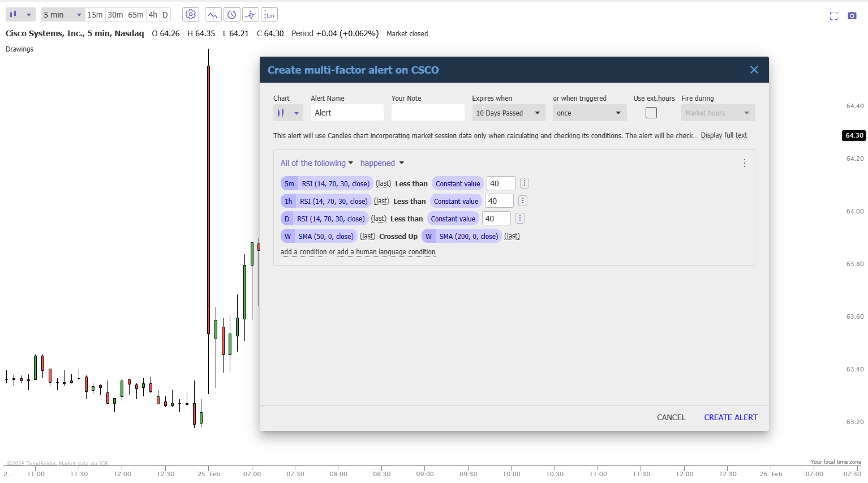868x483 pixels.
Task: Open the dialog's Chart type dropdown
Action: (x=288, y=113)
